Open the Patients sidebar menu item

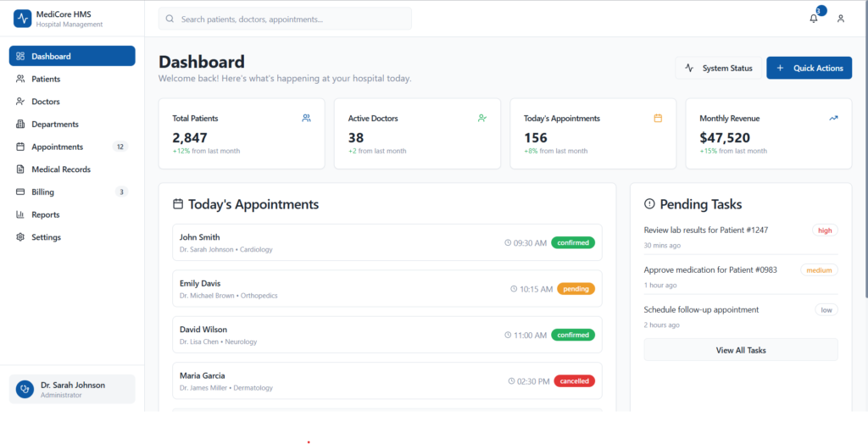tap(46, 79)
